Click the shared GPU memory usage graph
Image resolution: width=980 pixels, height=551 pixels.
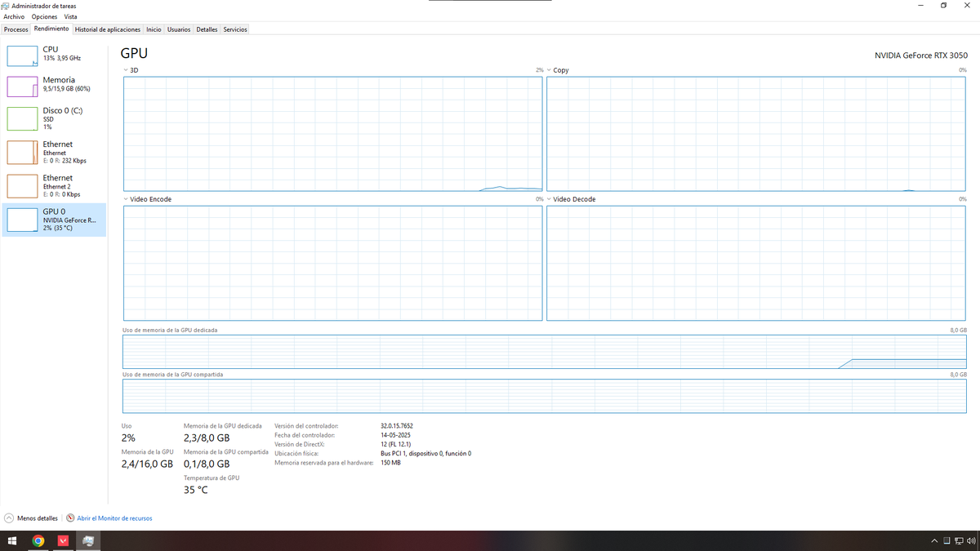545,396
